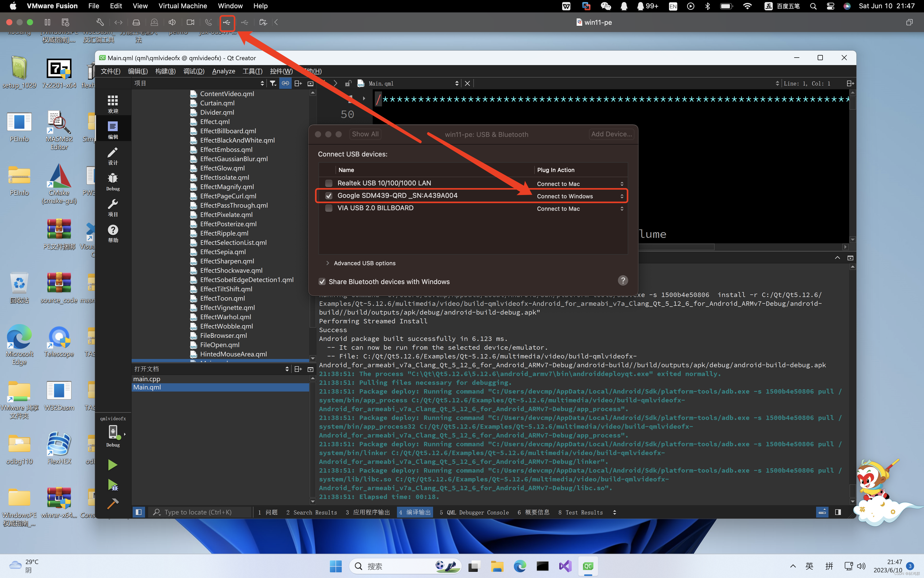The height and width of the screenshot is (578, 924).
Task: Open VMware hard disk toolbar icon
Action: tap(136, 22)
